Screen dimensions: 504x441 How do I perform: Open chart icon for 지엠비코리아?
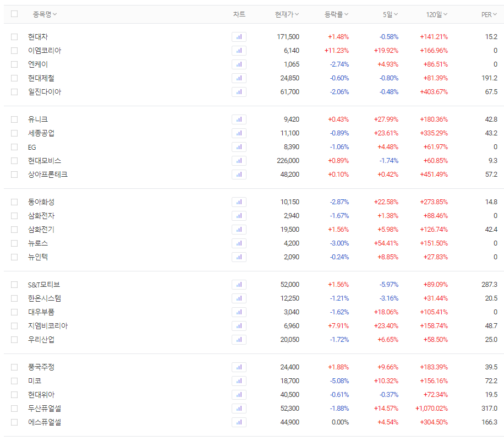point(239,326)
